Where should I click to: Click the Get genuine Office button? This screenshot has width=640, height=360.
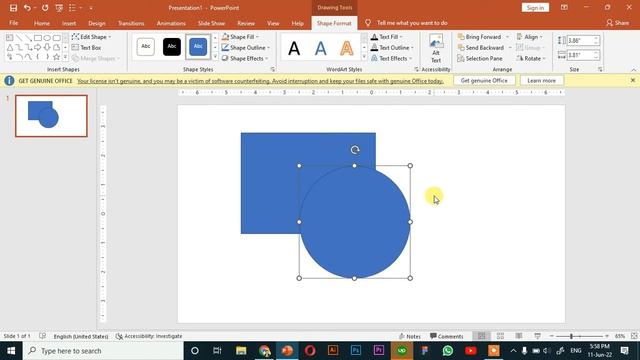pyautogui.click(x=484, y=81)
